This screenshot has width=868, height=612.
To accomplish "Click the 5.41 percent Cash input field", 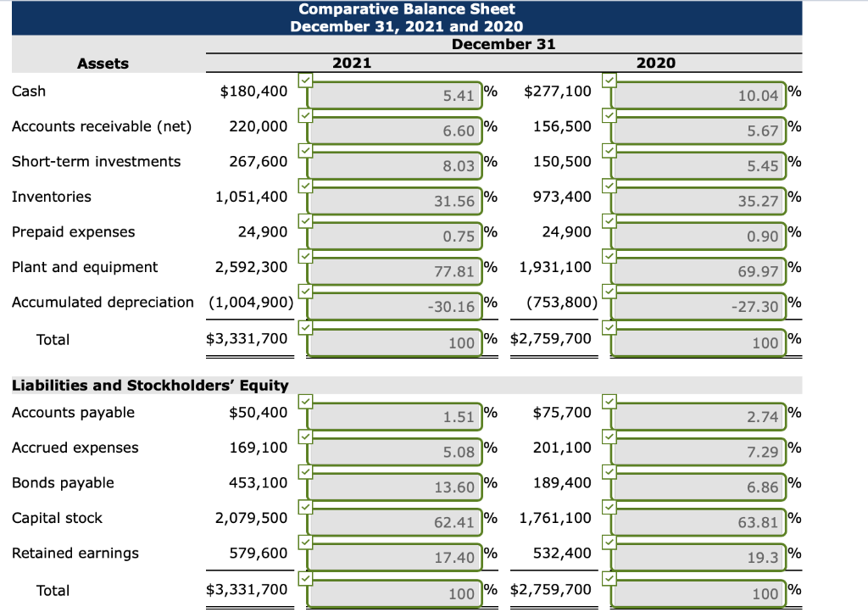I will (x=396, y=95).
